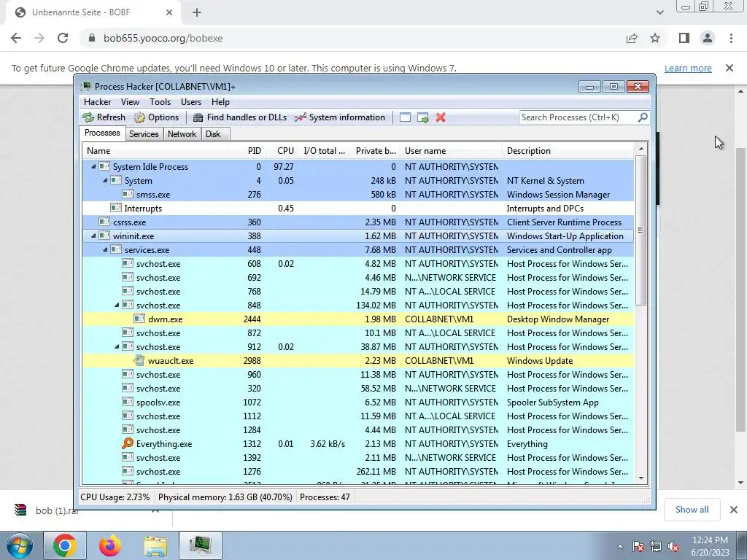This screenshot has width=747, height=560.
Task: Click the Interrupts row icon
Action: [116, 208]
